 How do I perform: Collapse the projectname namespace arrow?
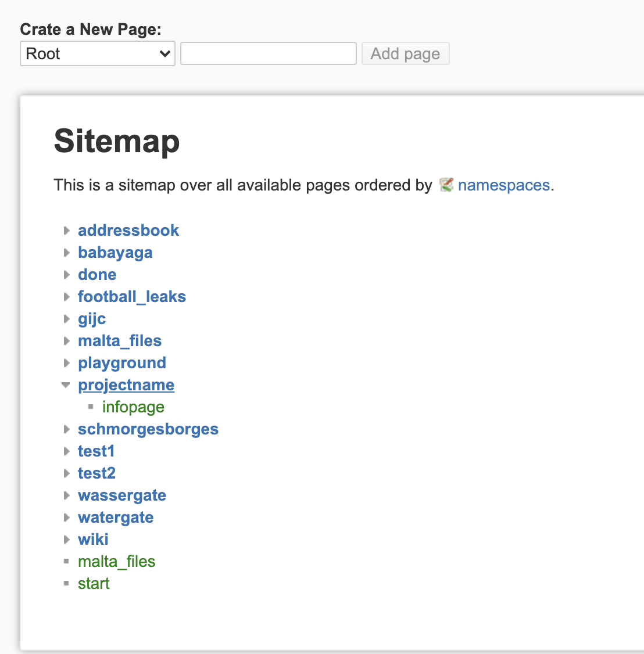click(66, 385)
